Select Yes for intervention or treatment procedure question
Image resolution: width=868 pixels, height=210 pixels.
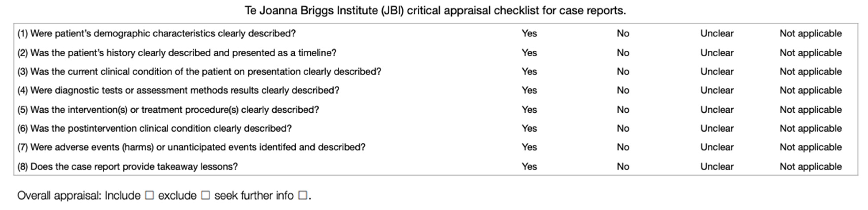click(x=529, y=110)
